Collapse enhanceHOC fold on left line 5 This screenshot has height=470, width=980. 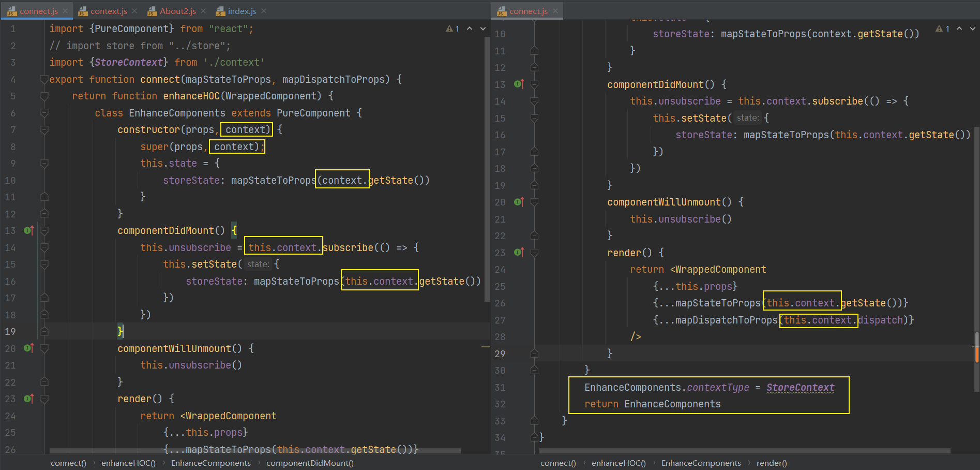pos(44,96)
